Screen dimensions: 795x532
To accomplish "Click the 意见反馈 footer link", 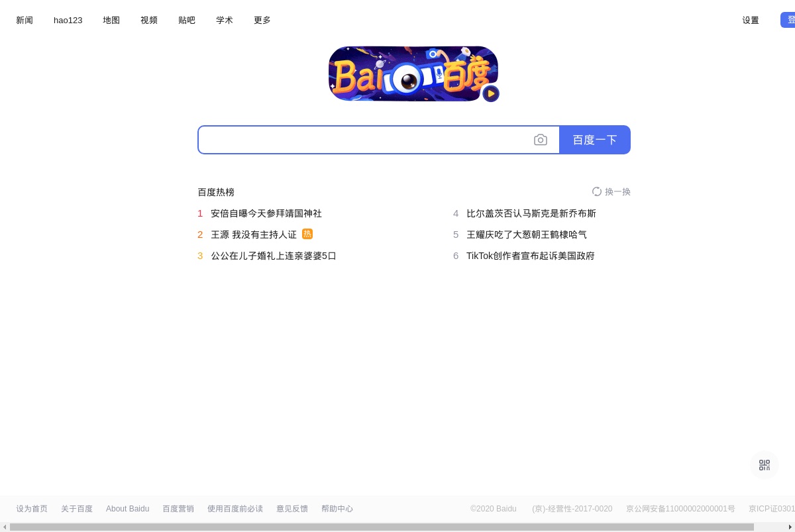I will pyautogui.click(x=292, y=509).
